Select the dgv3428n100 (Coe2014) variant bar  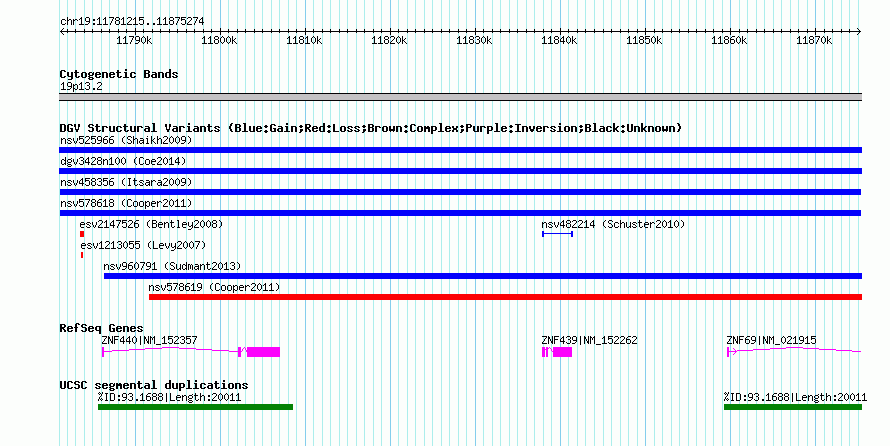pyautogui.click(x=460, y=171)
